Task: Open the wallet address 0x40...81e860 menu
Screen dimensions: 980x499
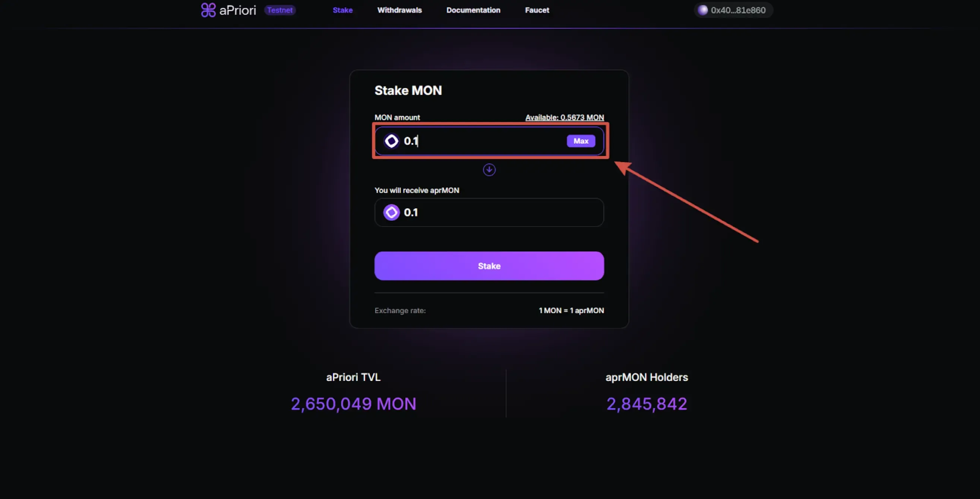Action: pos(738,10)
